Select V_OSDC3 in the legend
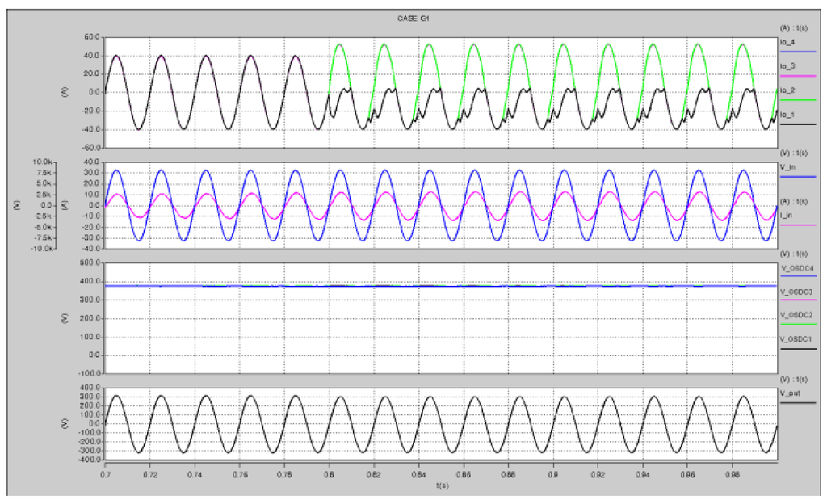The height and width of the screenshot is (504, 827). coord(791,291)
